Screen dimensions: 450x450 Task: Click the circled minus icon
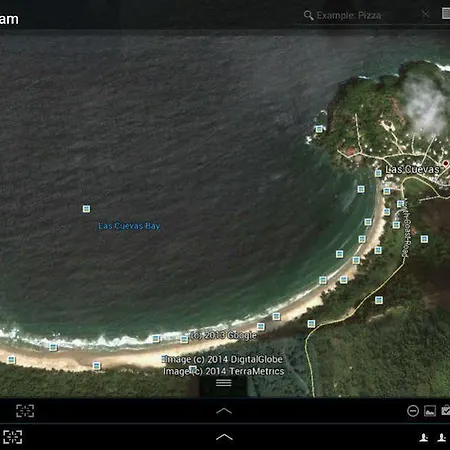tap(413, 411)
